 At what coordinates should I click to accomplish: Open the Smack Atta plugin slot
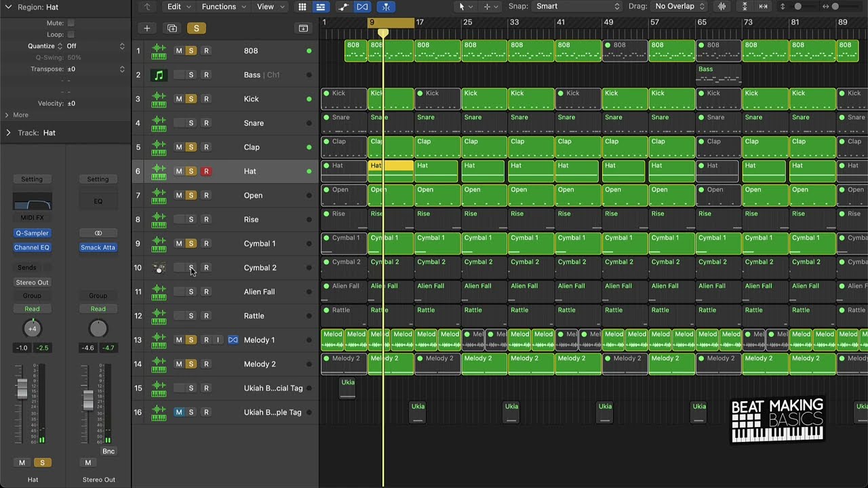(98, 247)
